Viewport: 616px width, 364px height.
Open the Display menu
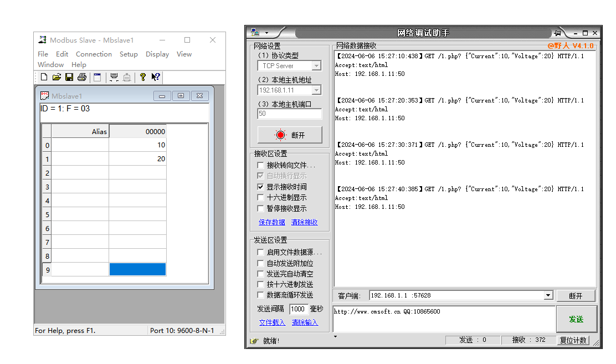point(157,54)
